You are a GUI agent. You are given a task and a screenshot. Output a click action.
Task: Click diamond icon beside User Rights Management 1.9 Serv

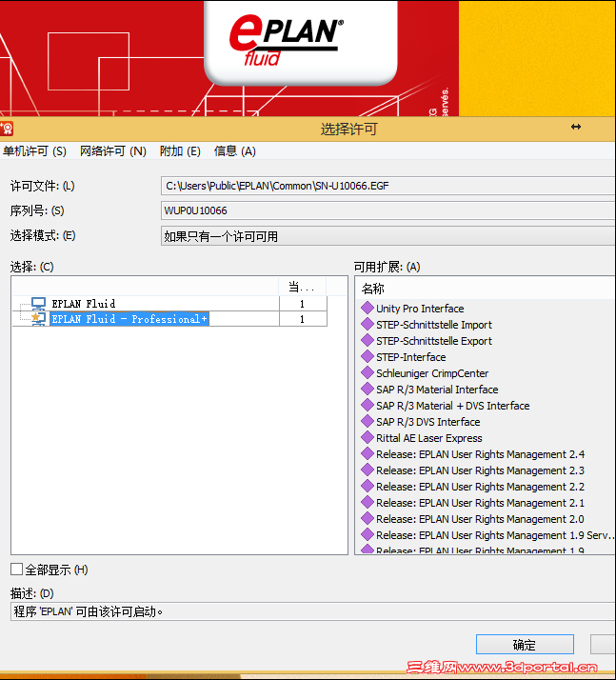pos(368,534)
